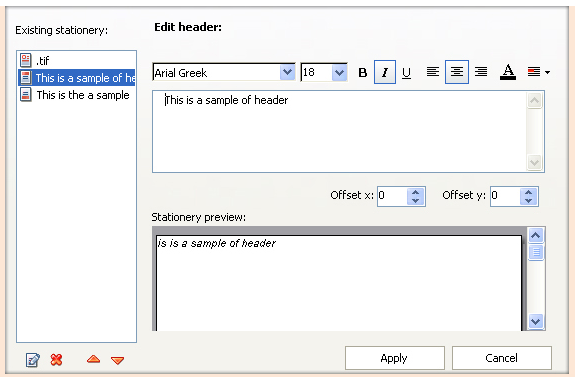Image resolution: width=575 pixels, height=381 pixels.
Task: Select the .tif stationery item
Action: [x=76, y=61]
